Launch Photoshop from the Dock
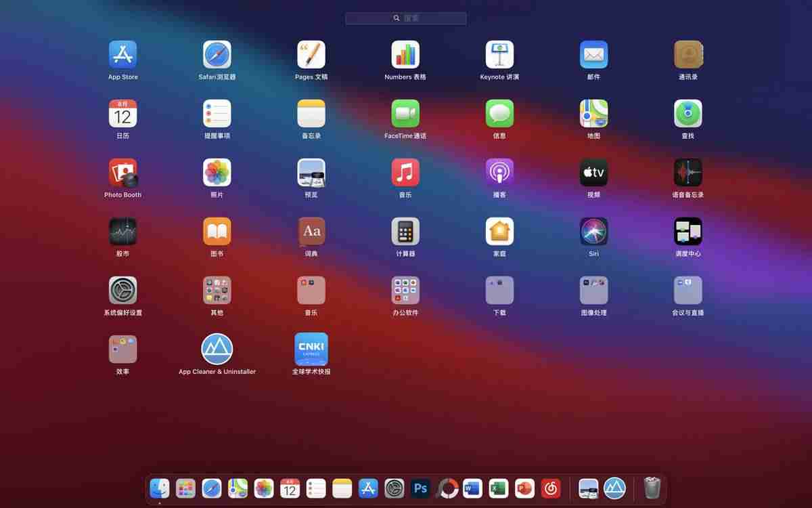Image resolution: width=812 pixels, height=508 pixels. click(420, 488)
